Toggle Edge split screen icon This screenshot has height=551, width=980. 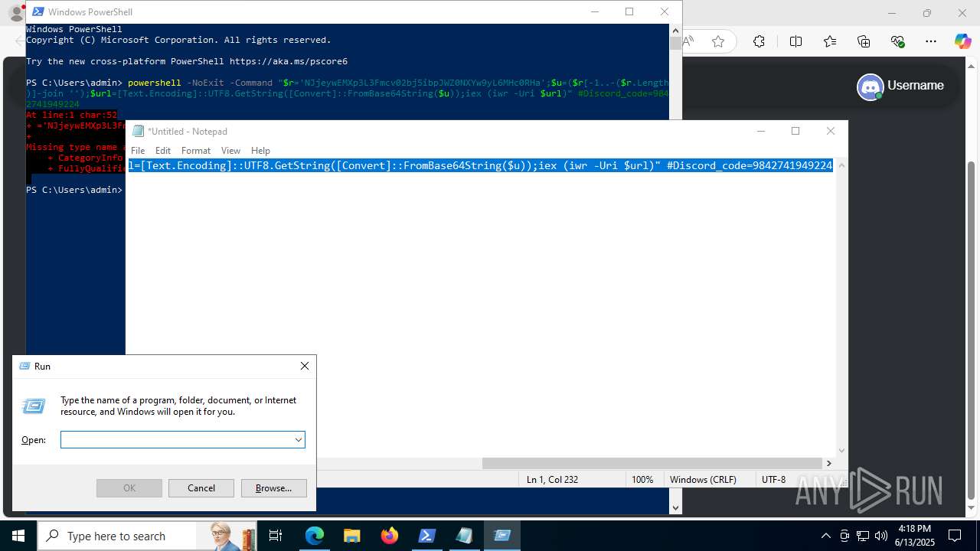[795, 41]
